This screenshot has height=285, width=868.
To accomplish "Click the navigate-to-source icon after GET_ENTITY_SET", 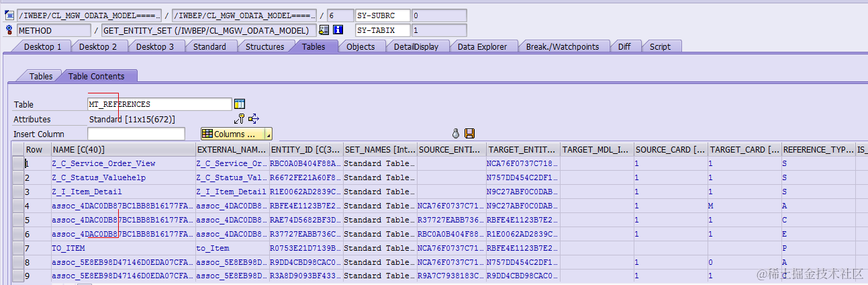I will pyautogui.click(x=324, y=30).
